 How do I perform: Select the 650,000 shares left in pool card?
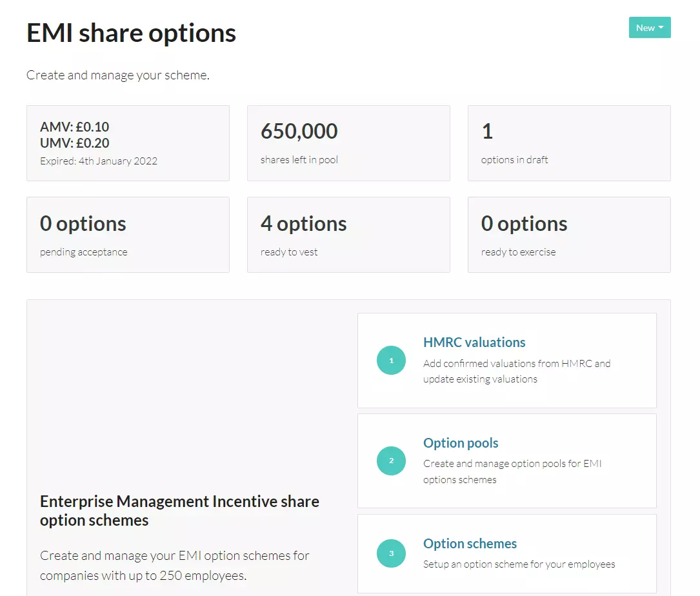click(x=348, y=143)
